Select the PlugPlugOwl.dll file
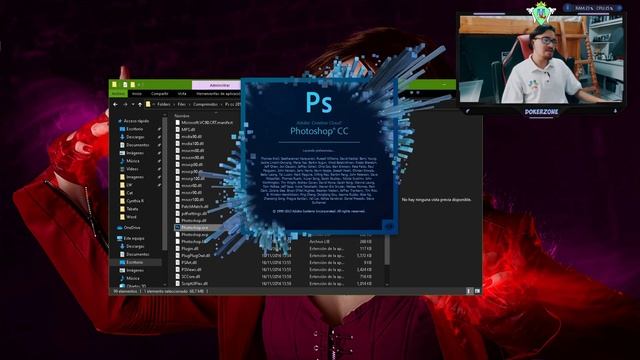Screen dimensions: 640x360 click(x=196, y=256)
